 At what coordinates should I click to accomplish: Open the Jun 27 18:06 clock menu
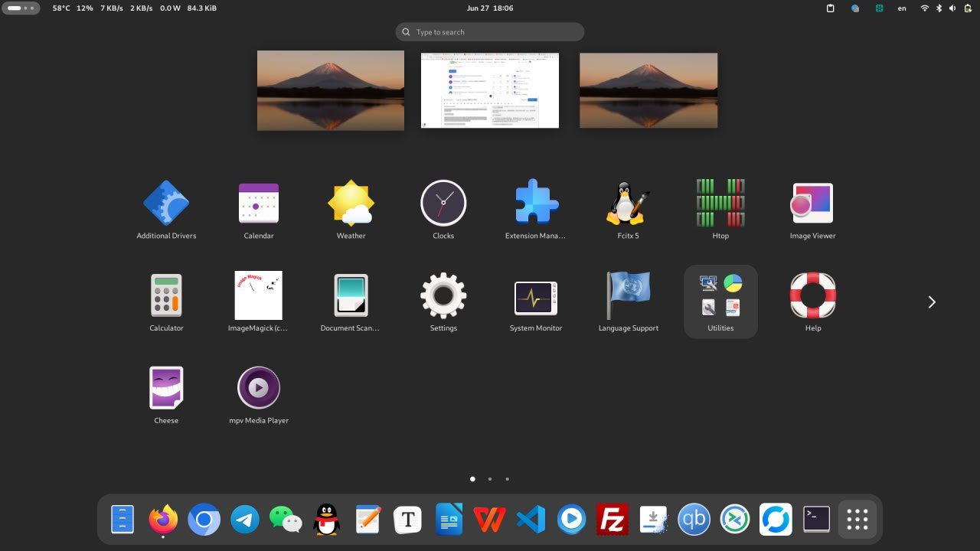tap(490, 8)
